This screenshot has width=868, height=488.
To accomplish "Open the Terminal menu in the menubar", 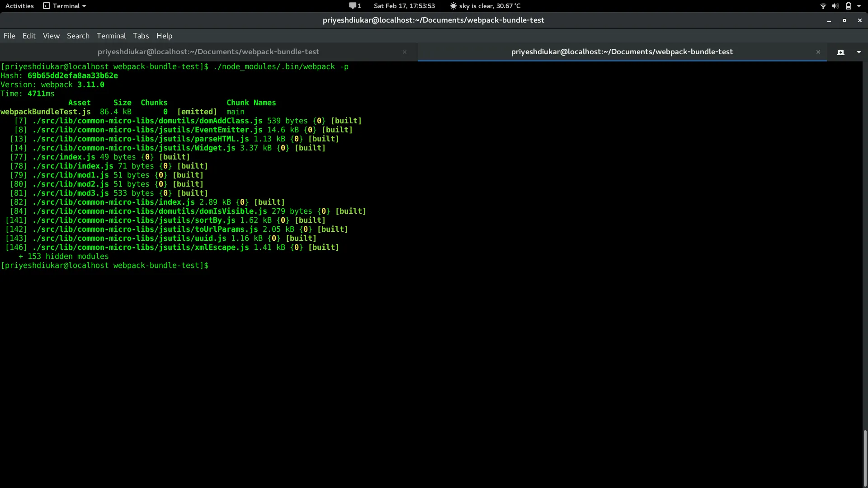I will [111, 36].
